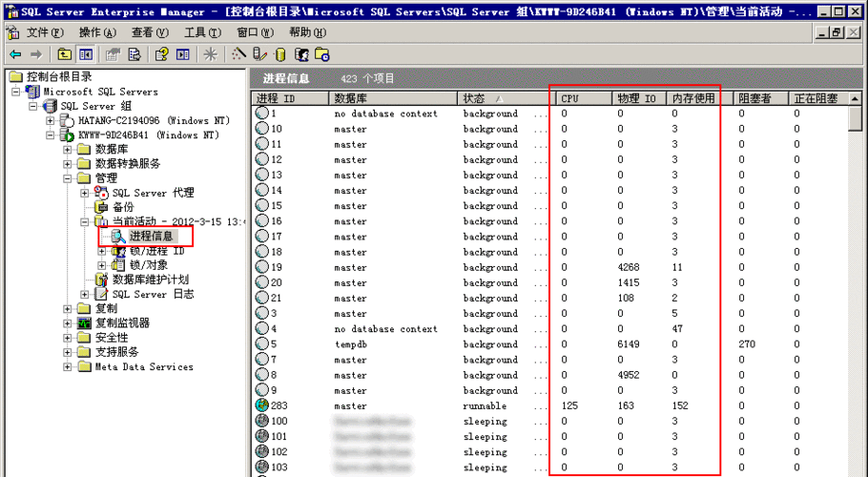Expand the 复制 folder node
This screenshot has width=868, height=477.
(x=68, y=309)
